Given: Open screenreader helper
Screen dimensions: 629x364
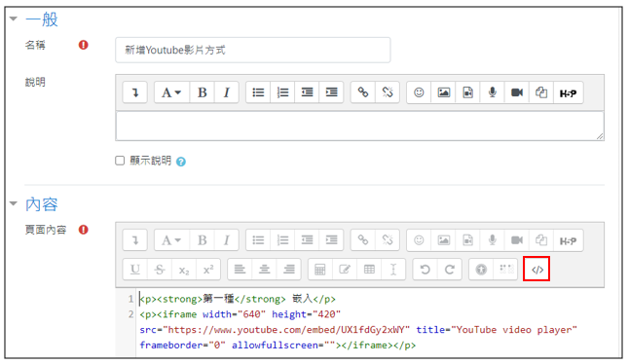Looking at the screenshot, I should (505, 269).
